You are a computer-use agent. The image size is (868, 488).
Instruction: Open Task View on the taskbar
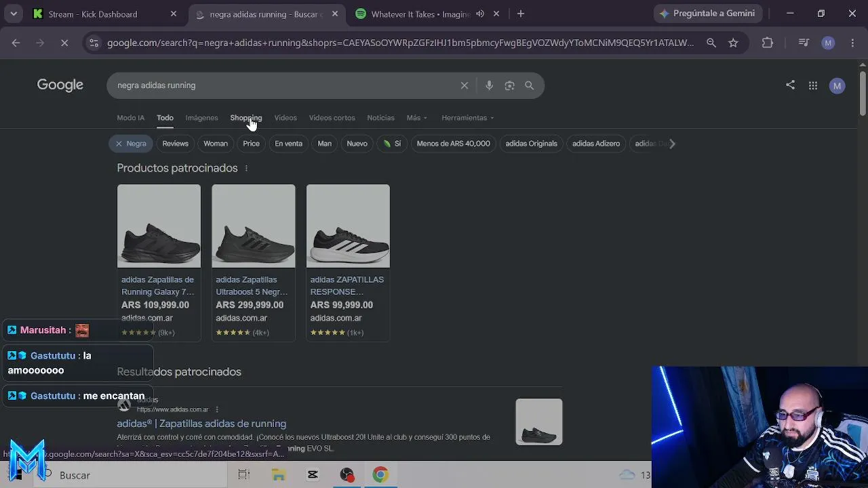(244, 475)
